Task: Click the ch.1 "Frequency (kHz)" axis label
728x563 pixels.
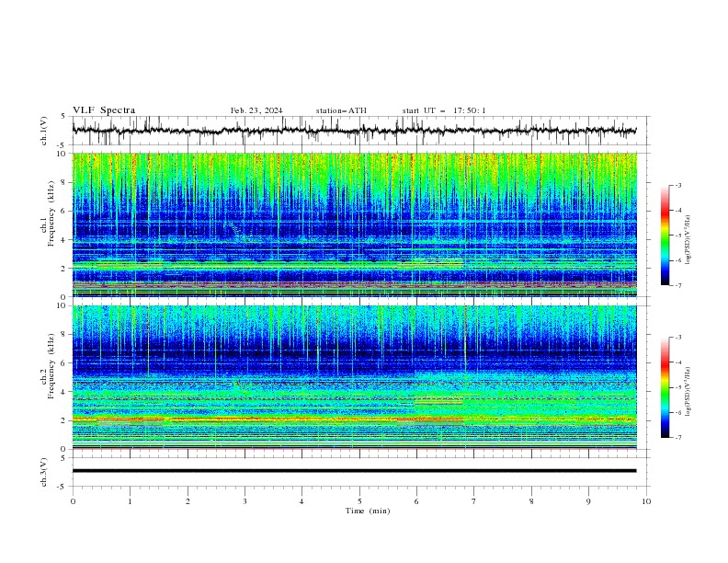Action: point(51,213)
